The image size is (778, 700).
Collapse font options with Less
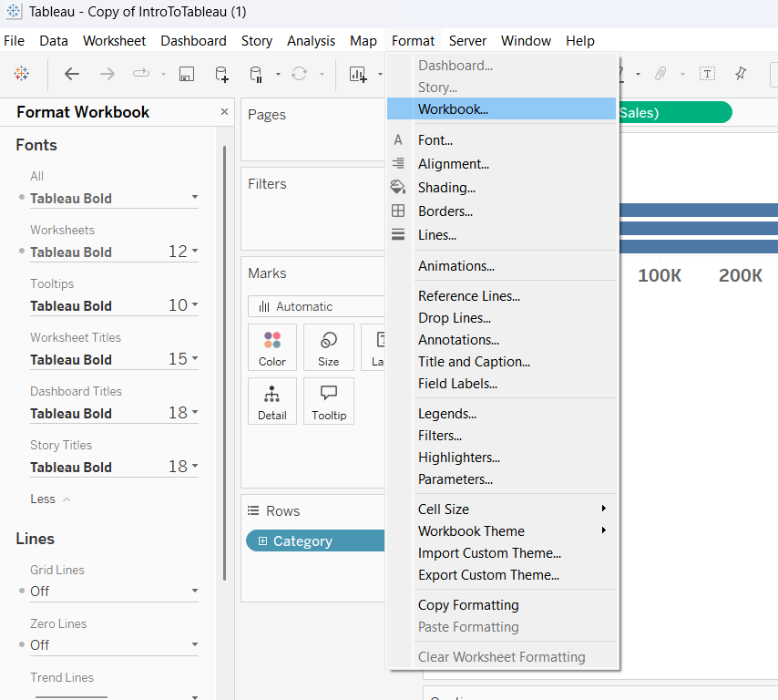pos(50,499)
